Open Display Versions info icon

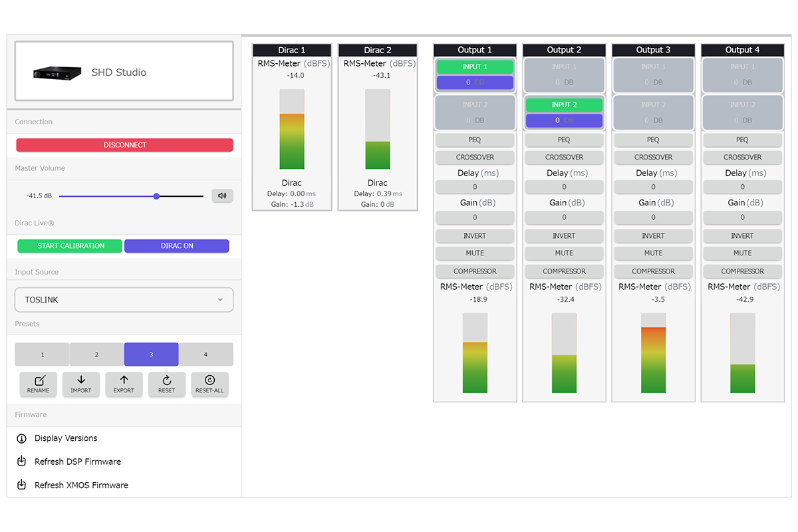click(21, 438)
